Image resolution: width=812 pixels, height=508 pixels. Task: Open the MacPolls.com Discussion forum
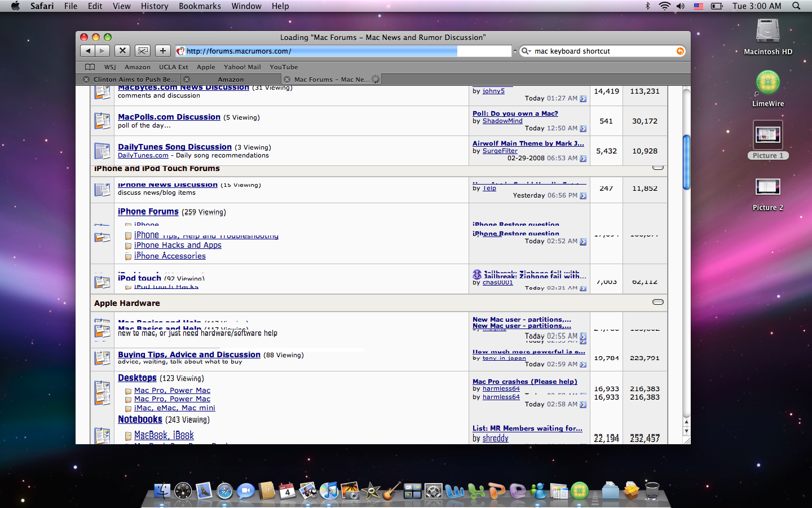(169, 117)
